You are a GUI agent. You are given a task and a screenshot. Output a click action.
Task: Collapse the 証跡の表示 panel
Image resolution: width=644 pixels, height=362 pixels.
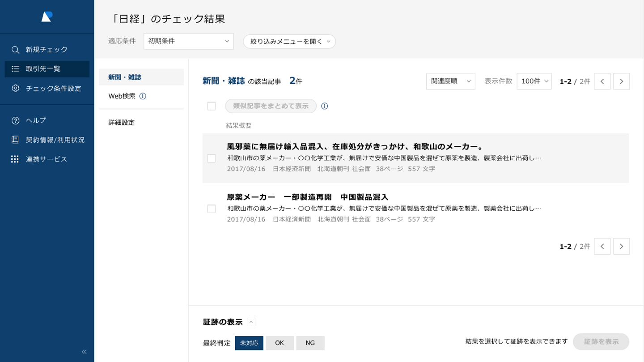pos(251,322)
